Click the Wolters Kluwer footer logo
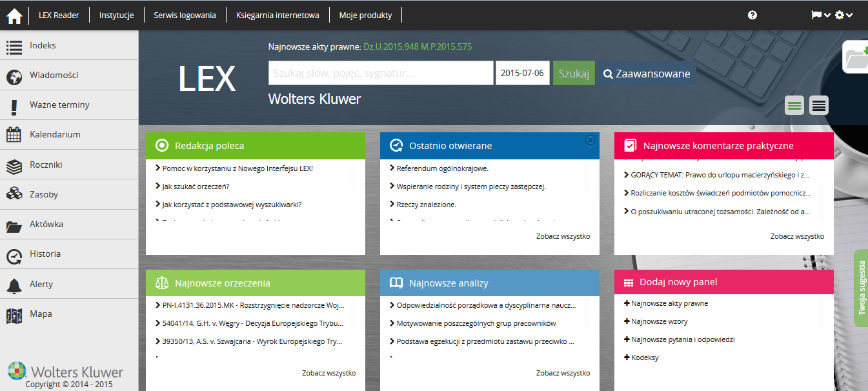This screenshot has width=868, height=391. point(65,372)
